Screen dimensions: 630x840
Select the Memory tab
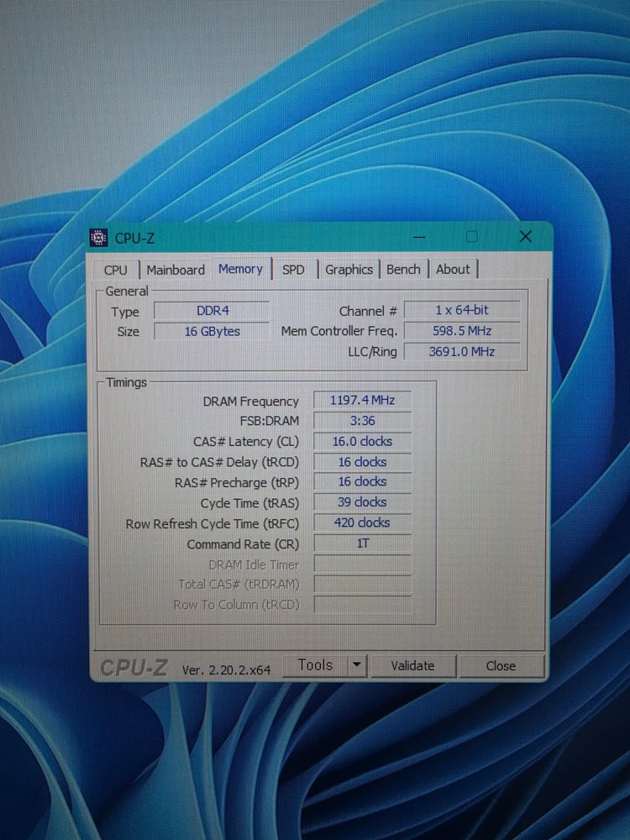tap(240, 269)
